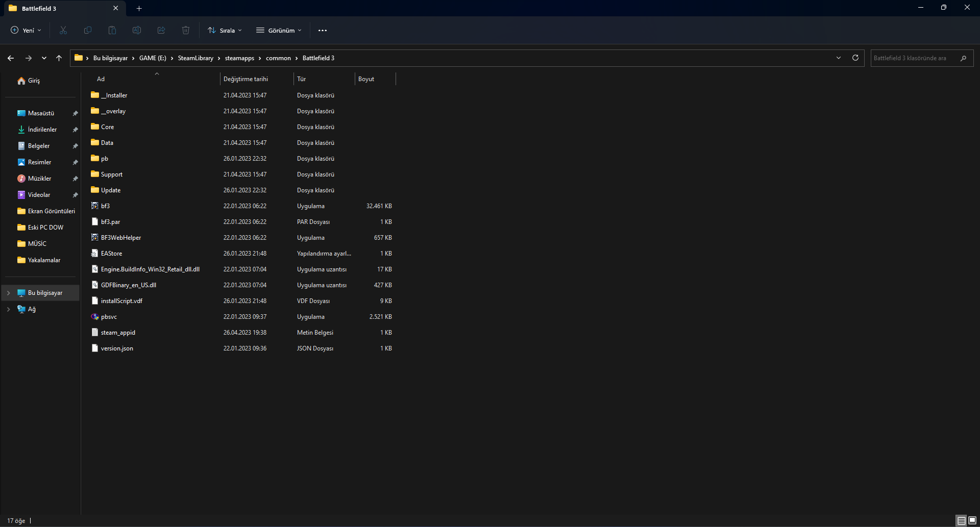Sort by Değiştirme tarihi column header
This screenshot has height=527, width=980.
257,79
